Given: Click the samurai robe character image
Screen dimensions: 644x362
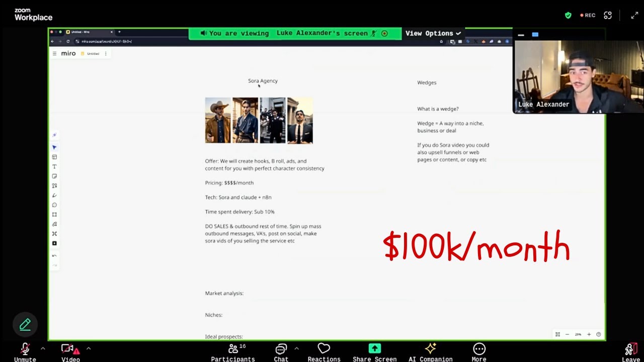Looking at the screenshot, I should click(246, 121).
